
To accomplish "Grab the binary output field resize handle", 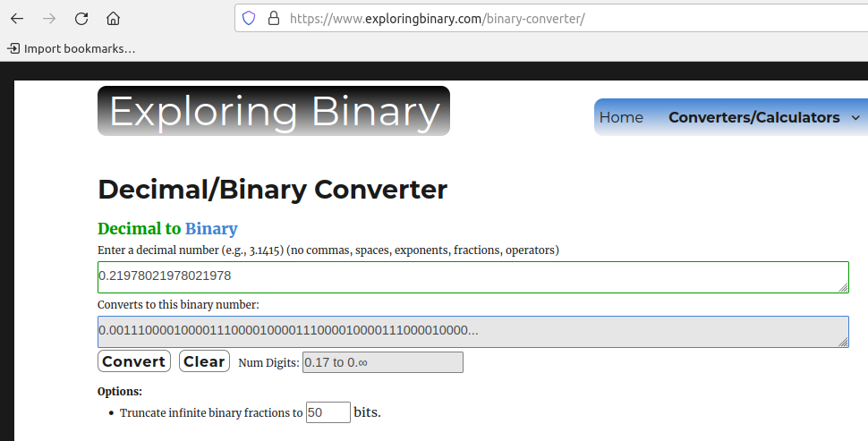I will click(843, 342).
